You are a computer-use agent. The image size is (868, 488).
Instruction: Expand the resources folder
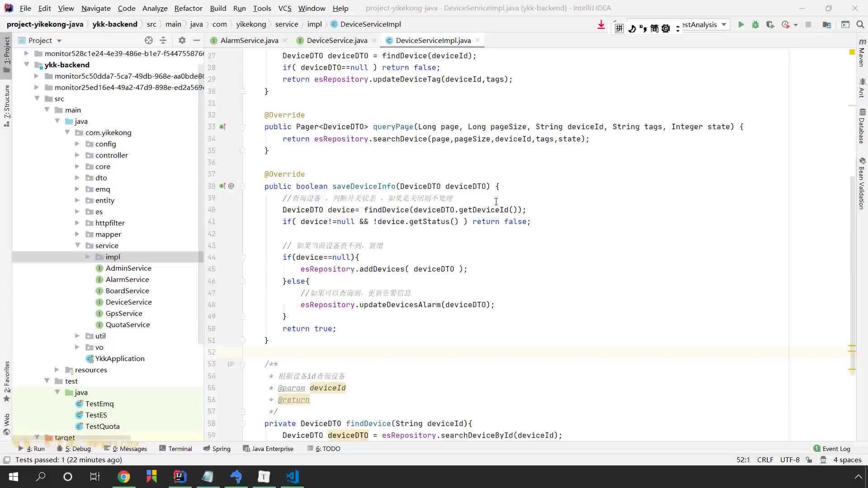(x=57, y=370)
